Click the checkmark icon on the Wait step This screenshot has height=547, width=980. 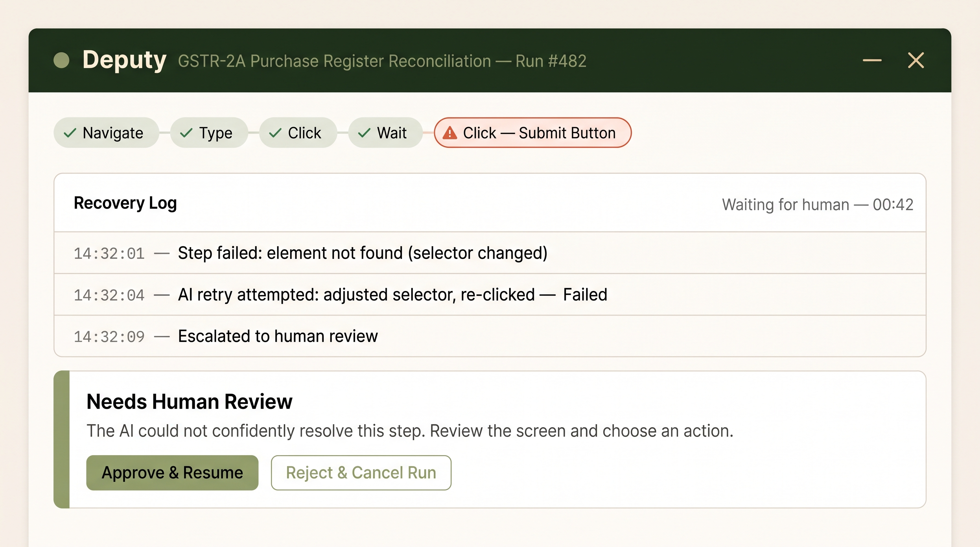click(x=364, y=133)
